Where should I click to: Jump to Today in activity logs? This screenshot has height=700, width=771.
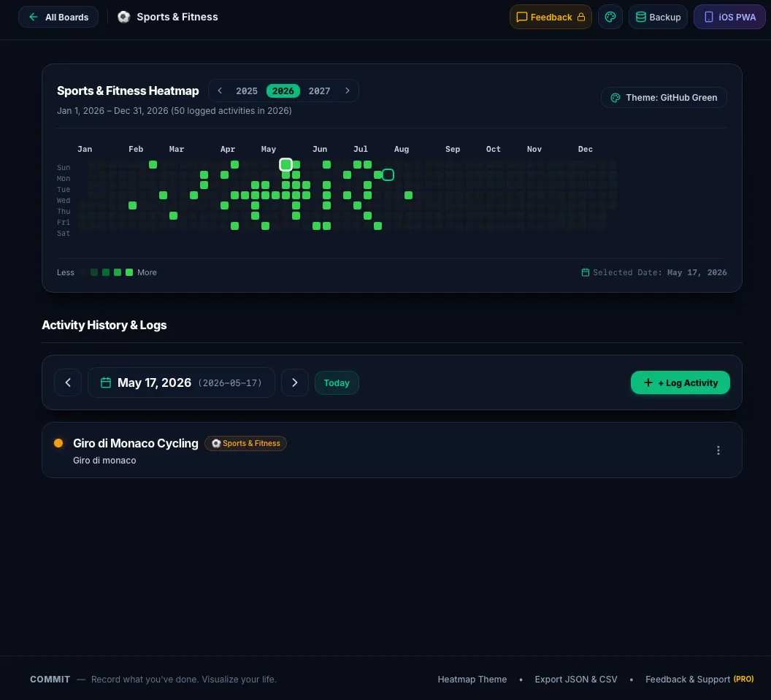[x=337, y=383]
